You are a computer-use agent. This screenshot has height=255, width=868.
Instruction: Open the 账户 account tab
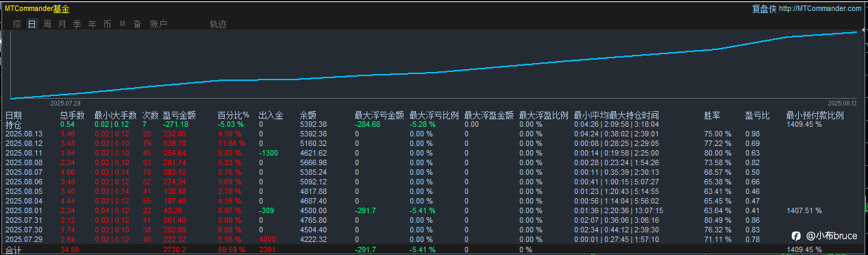(158, 24)
